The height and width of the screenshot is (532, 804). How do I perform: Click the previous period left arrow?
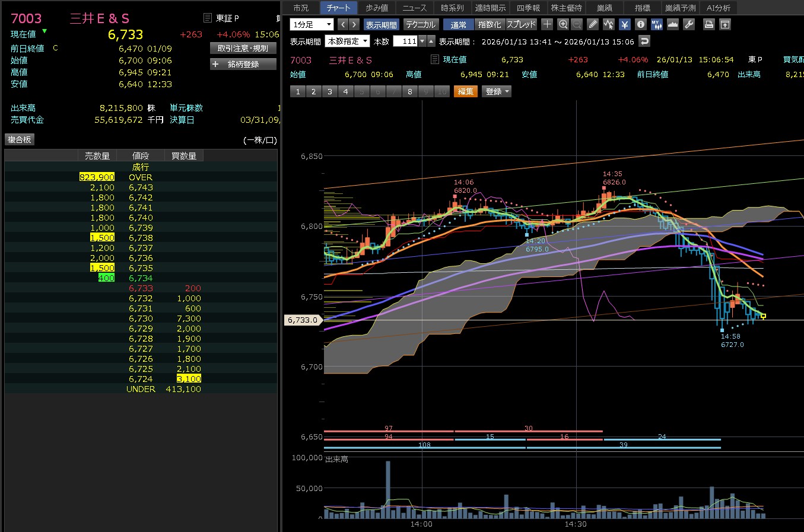point(343,24)
